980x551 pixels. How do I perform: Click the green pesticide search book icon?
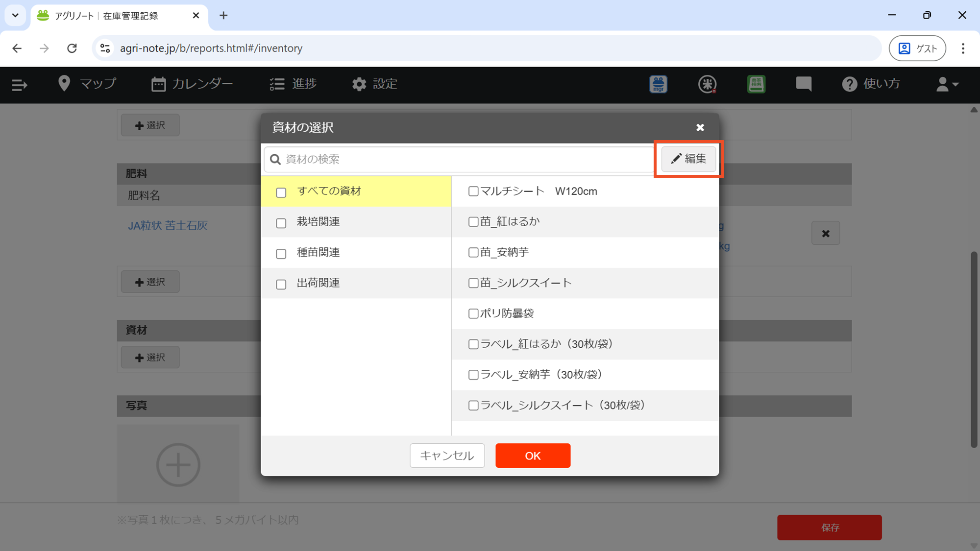coord(756,84)
